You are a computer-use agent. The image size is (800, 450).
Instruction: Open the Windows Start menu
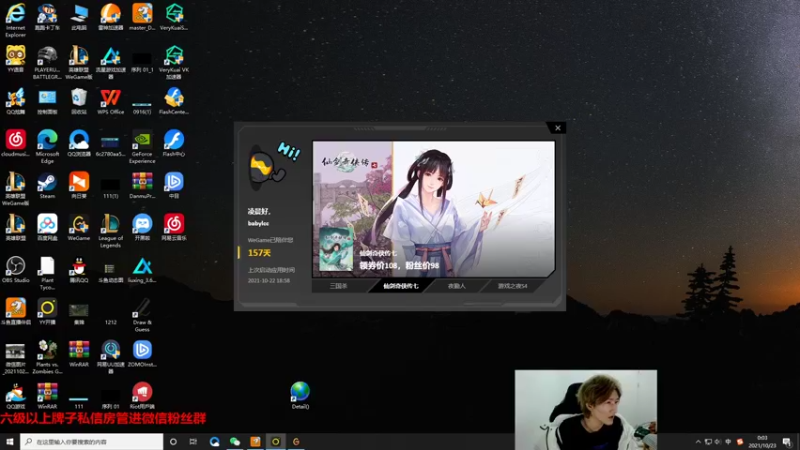(x=10, y=442)
